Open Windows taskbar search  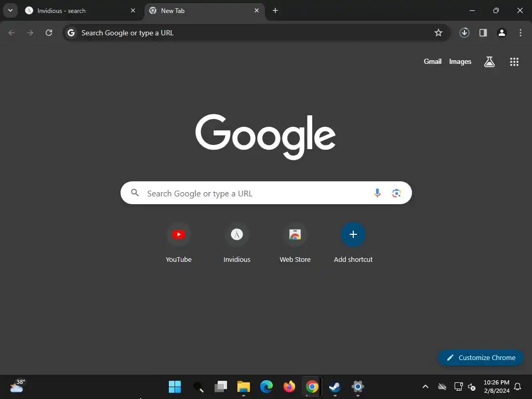click(198, 387)
